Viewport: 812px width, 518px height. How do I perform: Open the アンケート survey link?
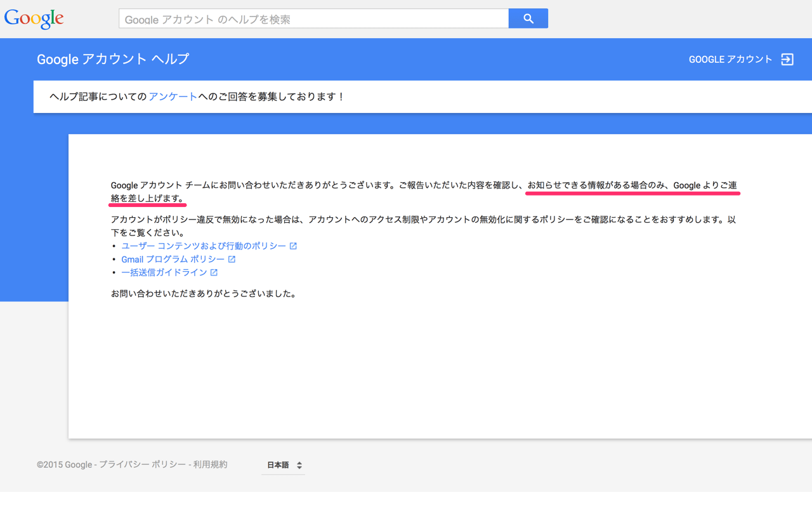pyautogui.click(x=173, y=96)
